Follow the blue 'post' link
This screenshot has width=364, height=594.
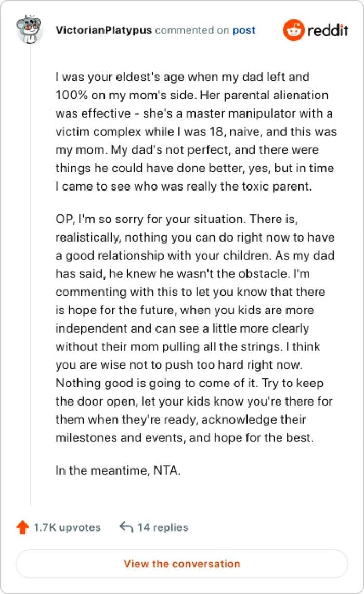[x=244, y=30]
